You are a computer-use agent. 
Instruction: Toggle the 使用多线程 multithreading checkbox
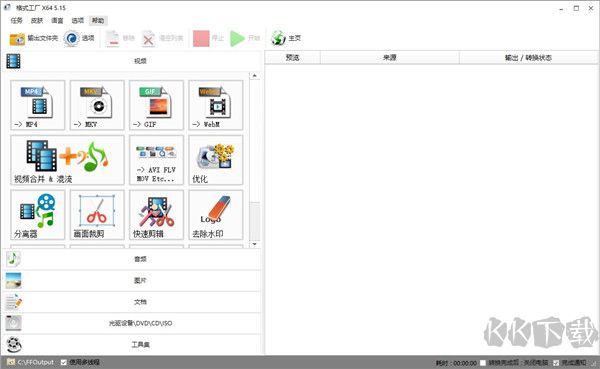[x=64, y=362]
